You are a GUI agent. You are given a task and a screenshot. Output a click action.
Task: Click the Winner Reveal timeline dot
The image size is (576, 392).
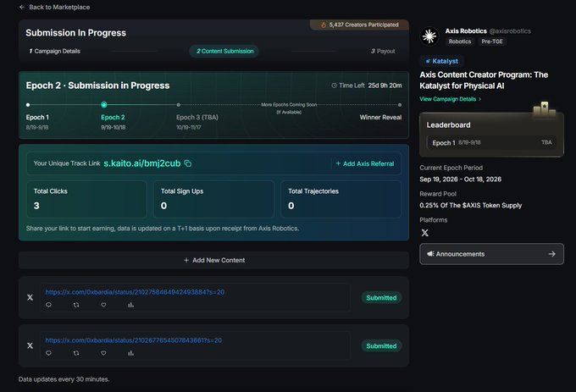[400, 105]
